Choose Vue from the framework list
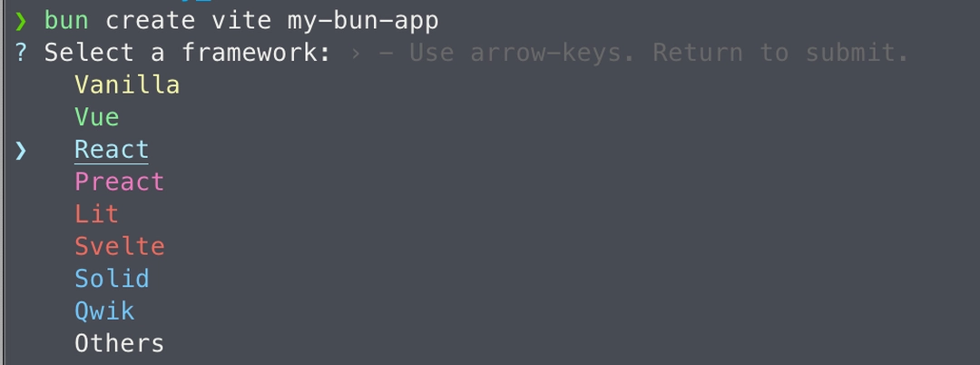This screenshot has width=980, height=365. tap(97, 117)
